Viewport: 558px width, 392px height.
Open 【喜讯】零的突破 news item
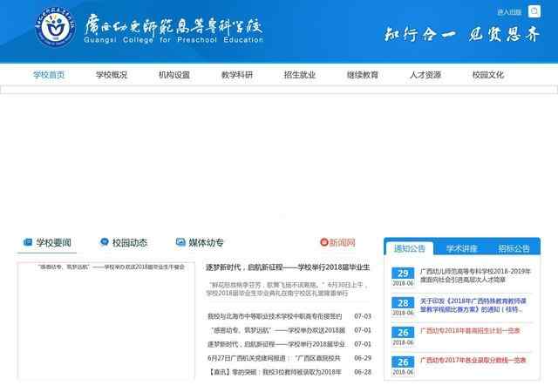tap(275, 372)
